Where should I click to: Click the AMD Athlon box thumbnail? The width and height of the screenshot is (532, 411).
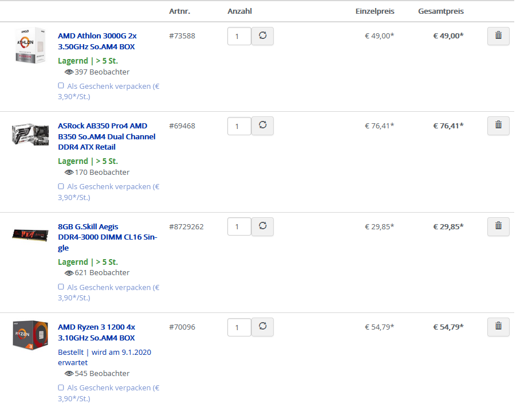tap(30, 45)
